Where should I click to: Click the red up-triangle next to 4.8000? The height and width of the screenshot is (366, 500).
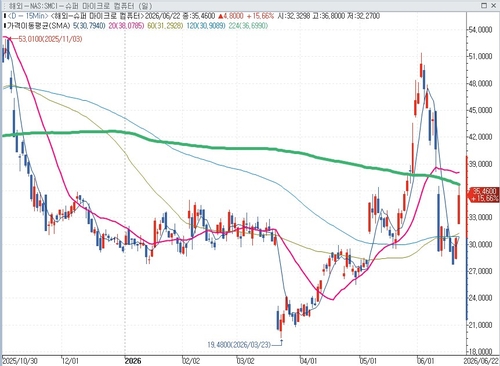(221, 16)
